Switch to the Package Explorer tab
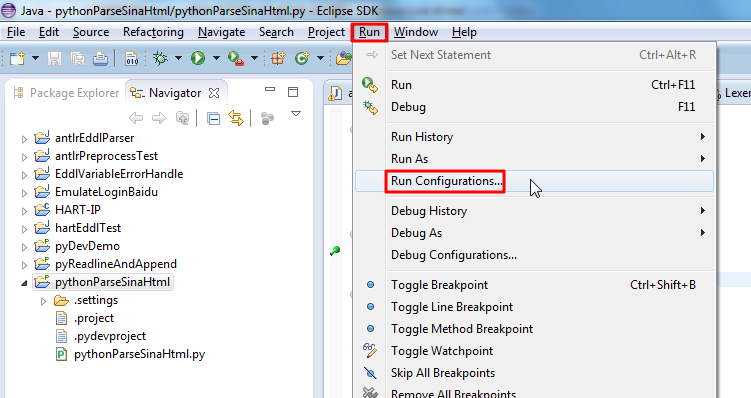 click(67, 92)
